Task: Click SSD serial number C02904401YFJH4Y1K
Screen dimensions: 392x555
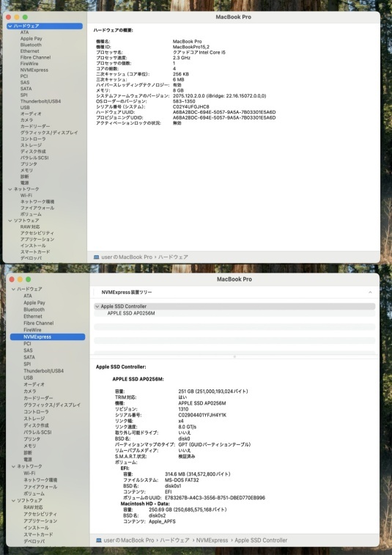Action: 202,415
